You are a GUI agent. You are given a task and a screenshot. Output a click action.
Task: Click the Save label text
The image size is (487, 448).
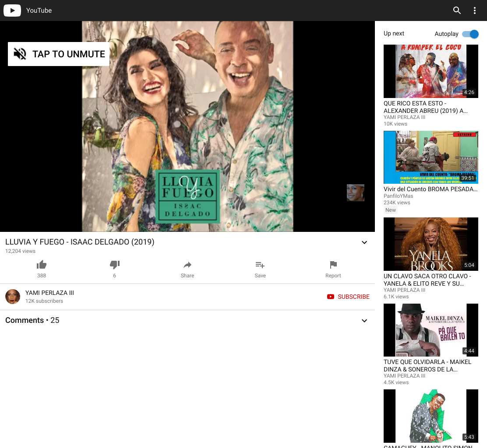click(x=260, y=276)
